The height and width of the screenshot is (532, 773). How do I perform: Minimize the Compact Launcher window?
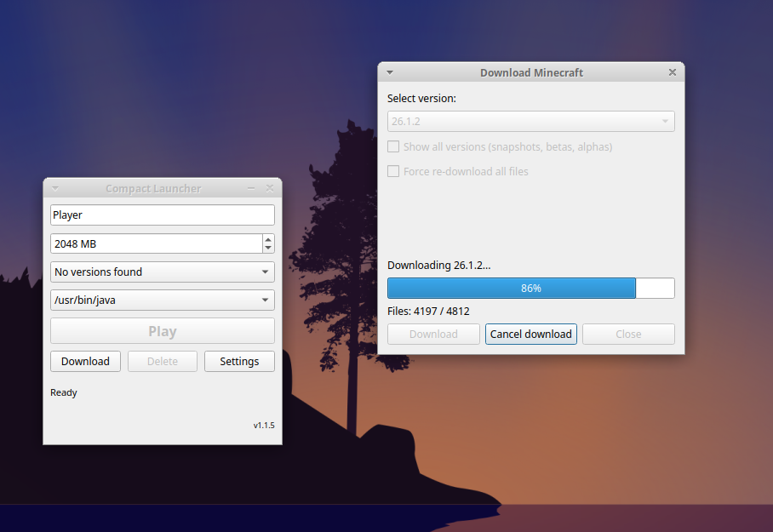coord(251,188)
